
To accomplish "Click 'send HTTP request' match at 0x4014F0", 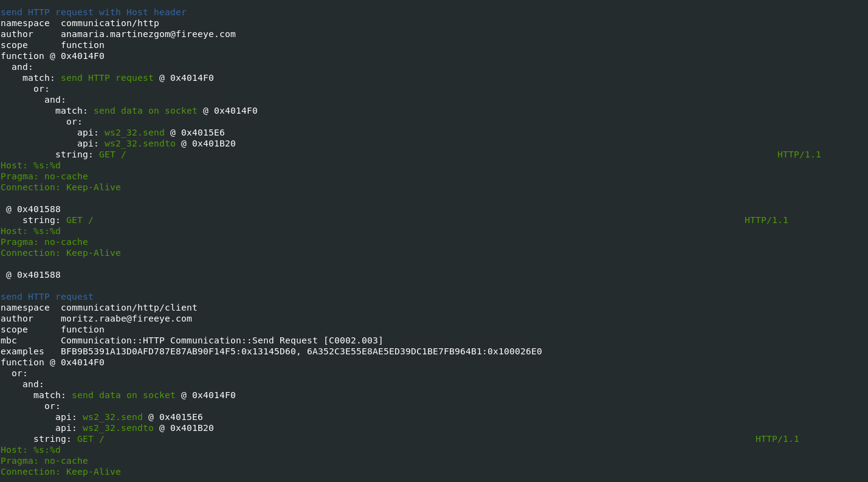I will click(x=107, y=78).
